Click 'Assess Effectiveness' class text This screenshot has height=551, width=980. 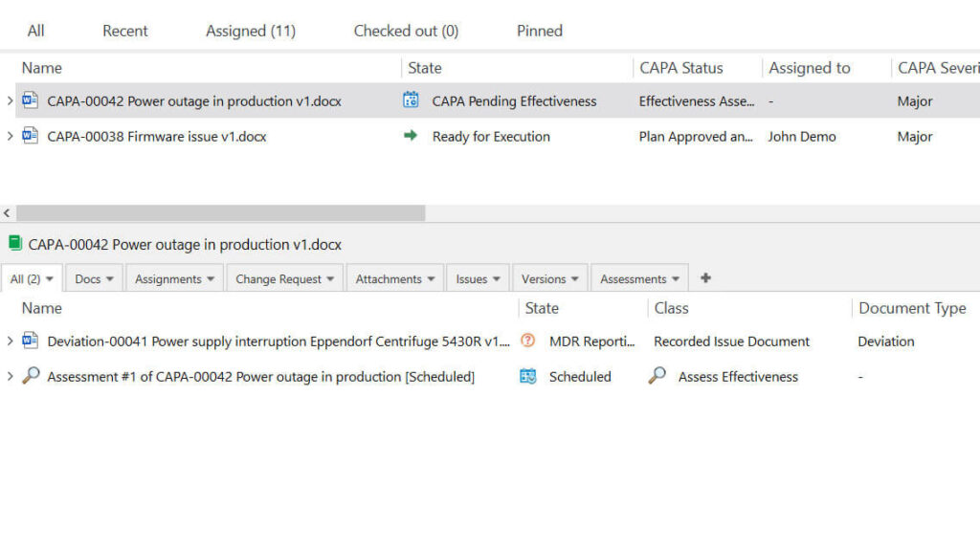click(738, 377)
